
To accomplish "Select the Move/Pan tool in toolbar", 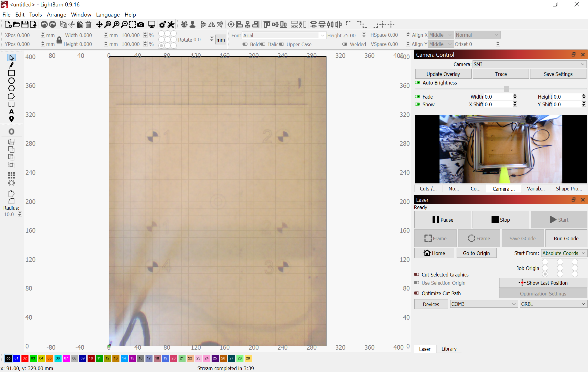I will 99,24.
